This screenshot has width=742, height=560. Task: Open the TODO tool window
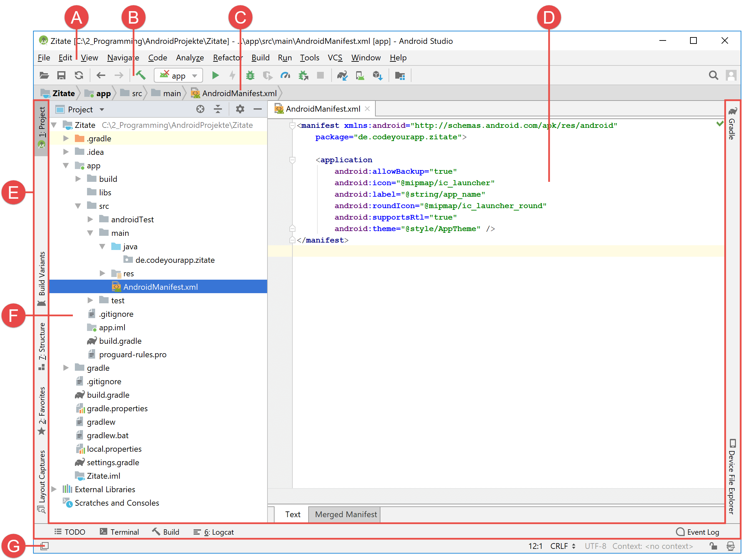tap(70, 532)
